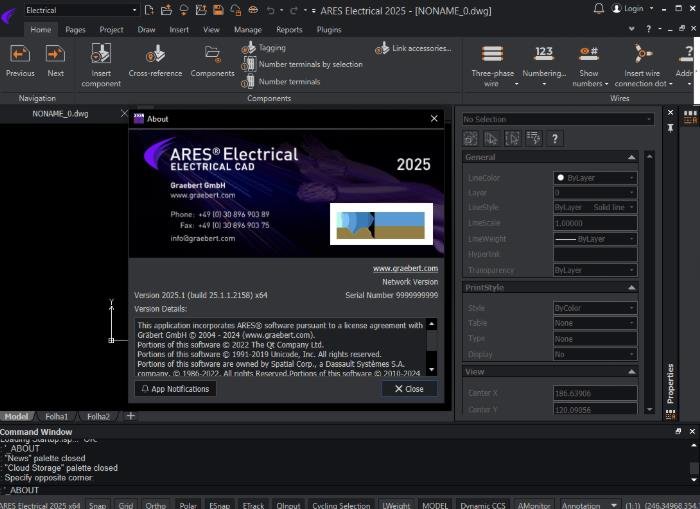Toggle Dynamic CCS
Screen dimensions: 700x509
[483, 505]
